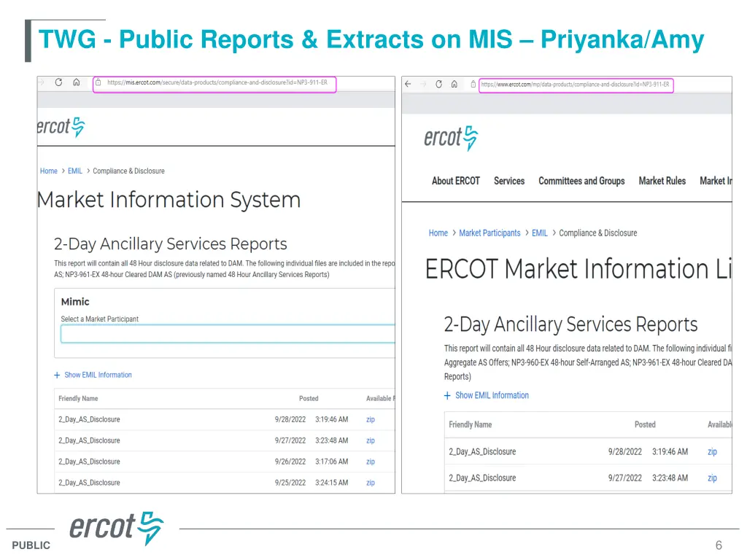Open Committees and Groups menu
Image resolution: width=747 pixels, height=560 pixels.
tap(581, 181)
